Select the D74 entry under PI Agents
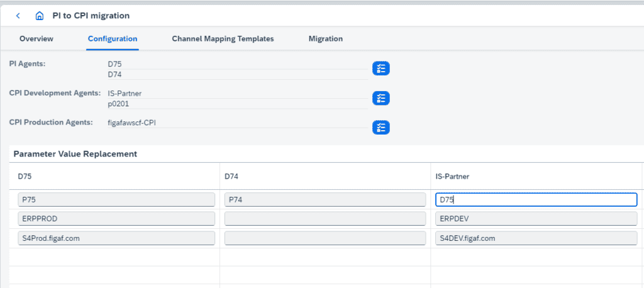 click(114, 74)
